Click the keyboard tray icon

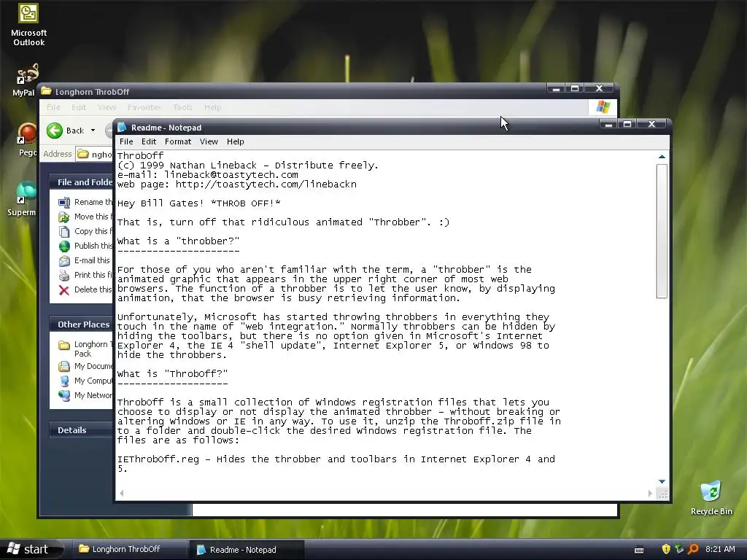pos(639,550)
